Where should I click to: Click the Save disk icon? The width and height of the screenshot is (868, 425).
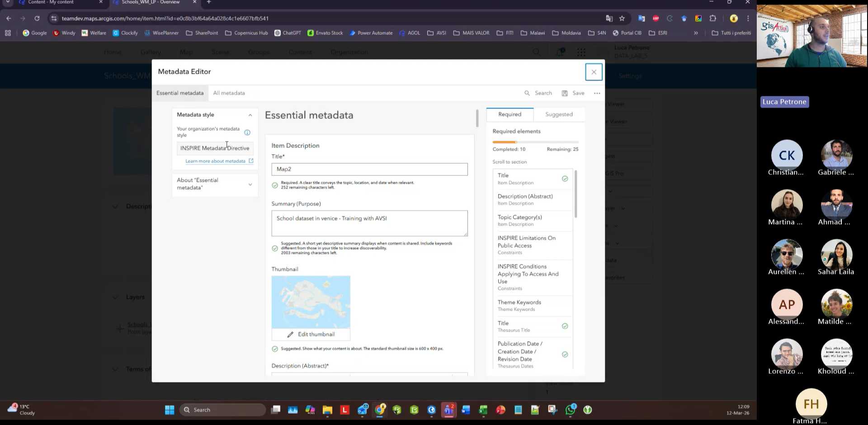point(565,93)
